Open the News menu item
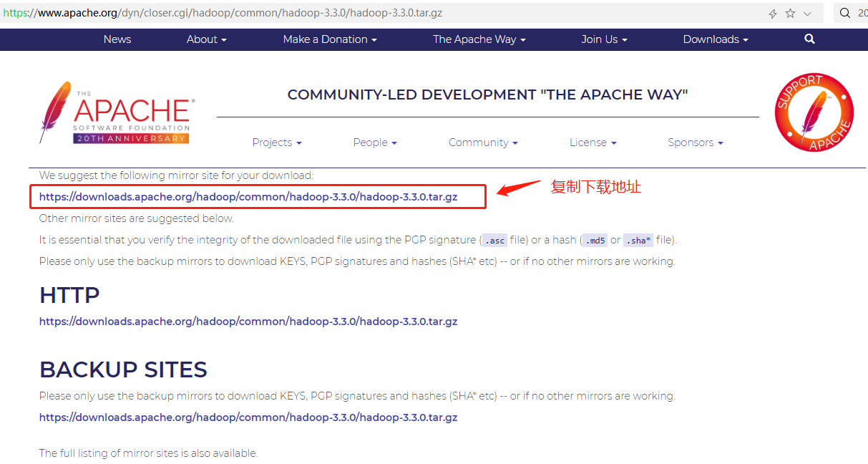Screen dimensions: 868x464 pyautogui.click(x=117, y=39)
